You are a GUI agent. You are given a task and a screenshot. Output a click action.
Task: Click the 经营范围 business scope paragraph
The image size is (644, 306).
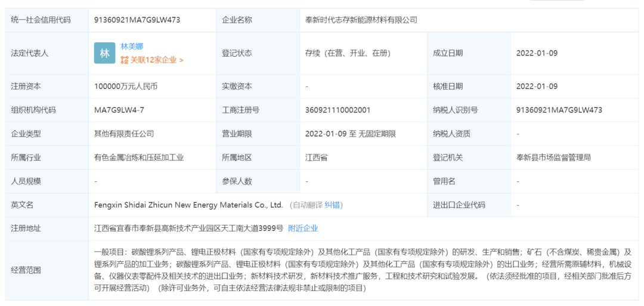(363, 270)
